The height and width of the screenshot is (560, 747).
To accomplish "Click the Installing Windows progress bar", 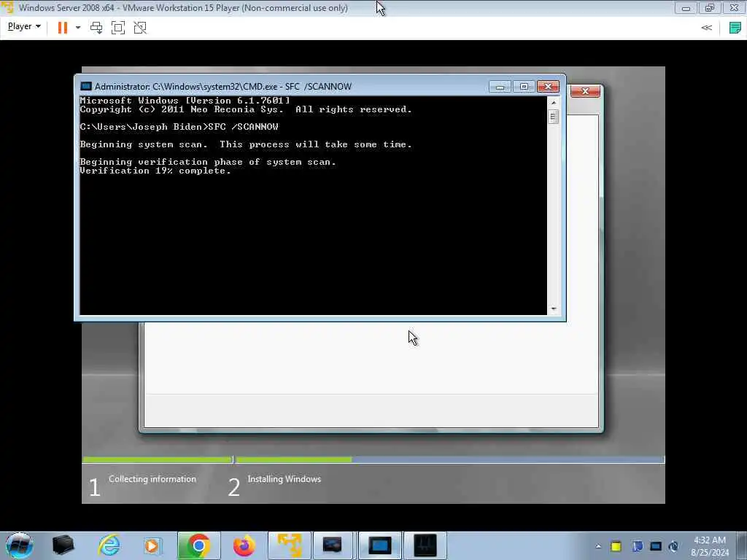I will pyautogui.click(x=449, y=459).
